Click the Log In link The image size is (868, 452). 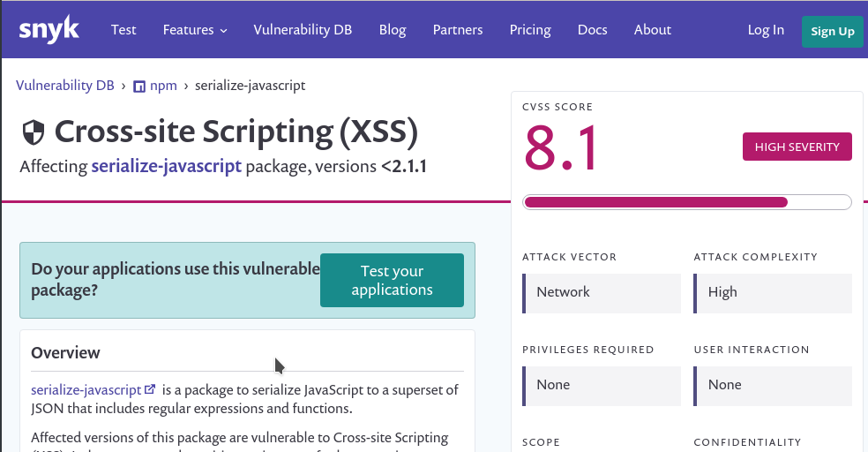click(767, 30)
